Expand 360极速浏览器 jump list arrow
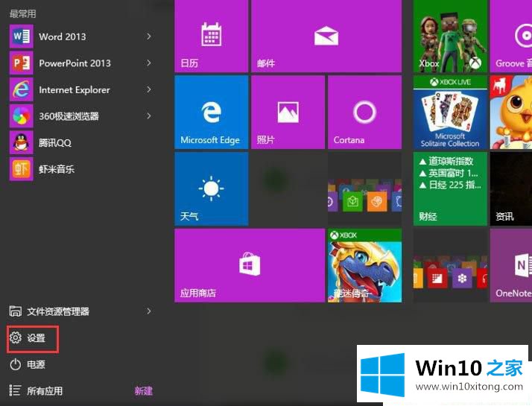 tap(148, 116)
